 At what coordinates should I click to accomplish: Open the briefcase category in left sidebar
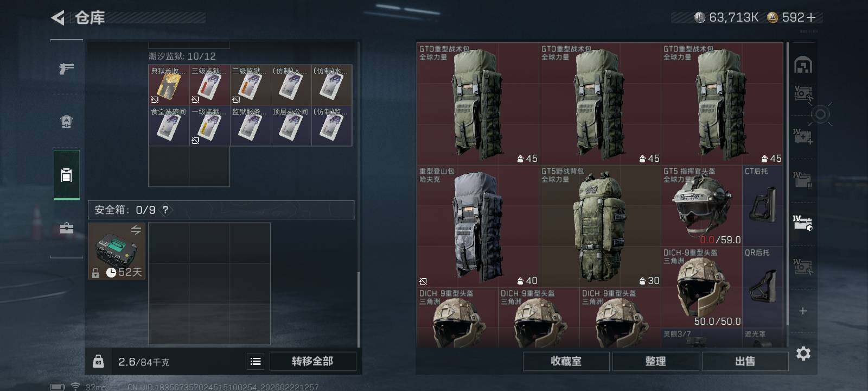click(66, 228)
